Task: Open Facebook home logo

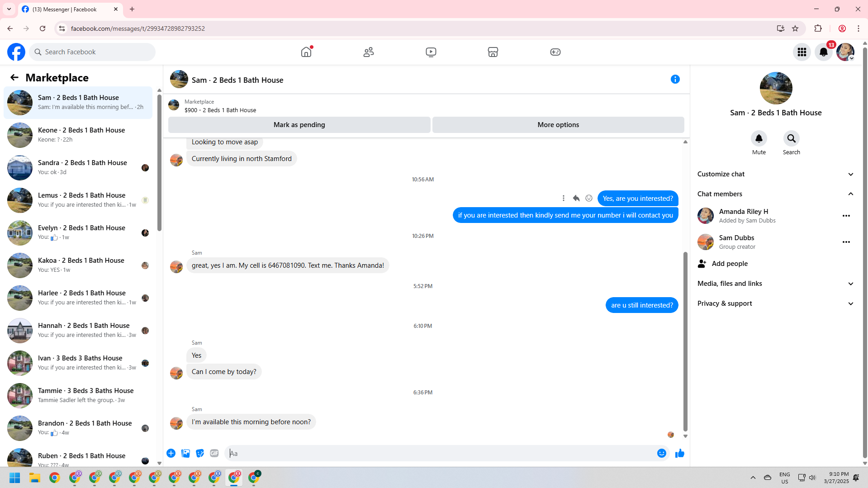Action: tap(16, 52)
